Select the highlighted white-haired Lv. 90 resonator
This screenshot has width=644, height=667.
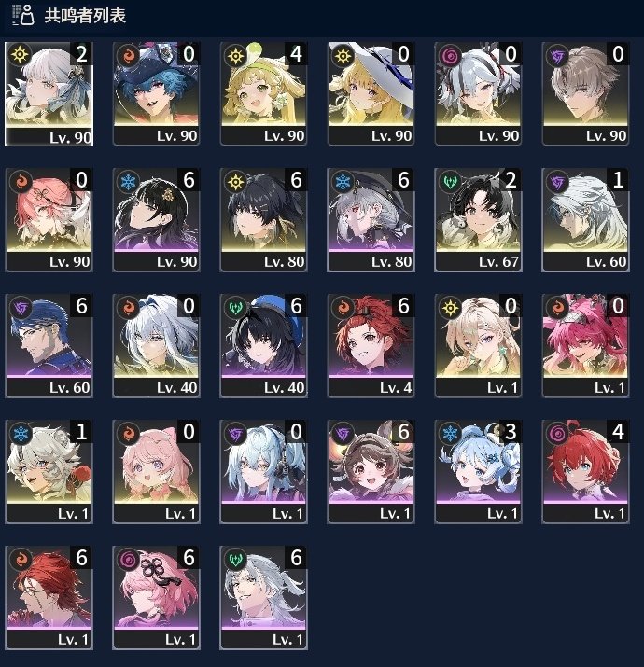49,94
